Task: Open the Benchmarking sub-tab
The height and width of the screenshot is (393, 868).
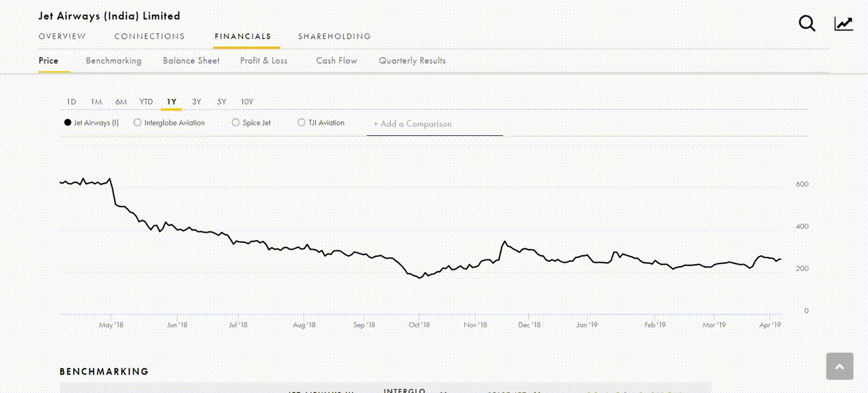Action: click(113, 61)
